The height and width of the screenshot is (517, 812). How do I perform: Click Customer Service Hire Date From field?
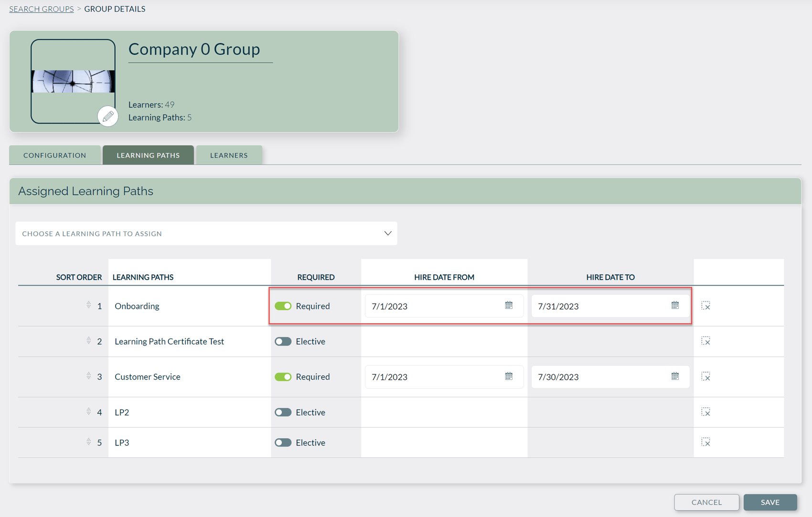pyautogui.click(x=444, y=377)
